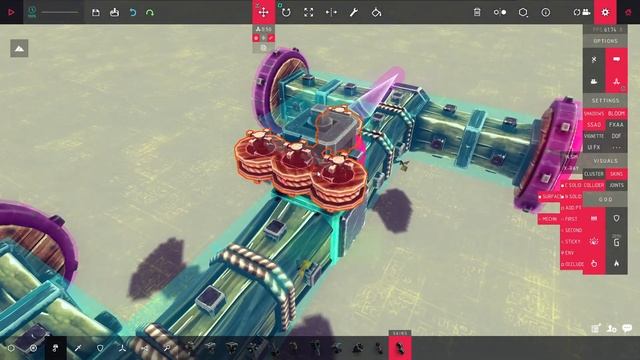
Task: Toggle the OCCLUDE option
Action: [571, 264]
